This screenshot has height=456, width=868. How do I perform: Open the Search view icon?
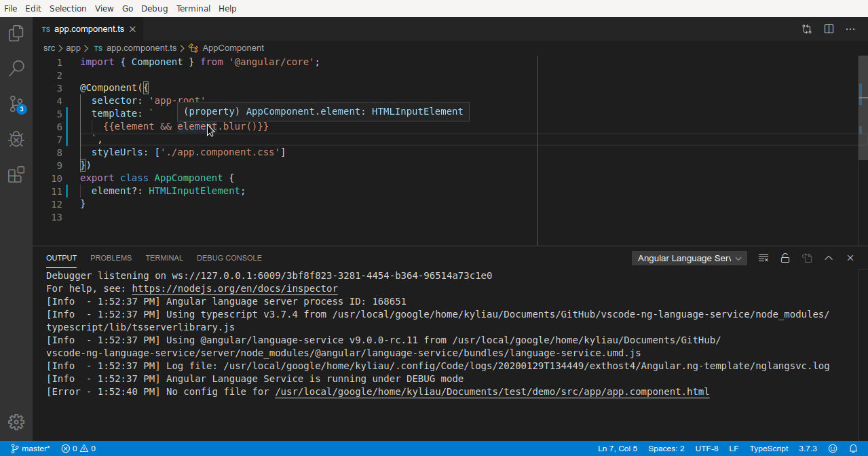(x=16, y=68)
